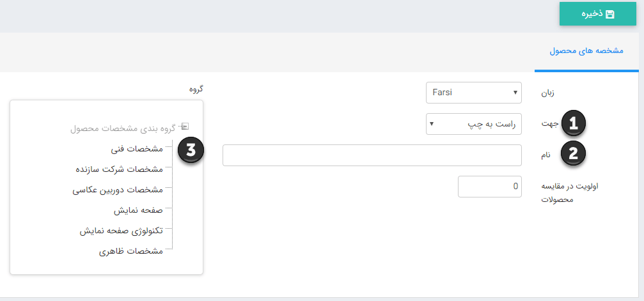Screen dimensions: 644x301
Task: Switch to مشخصه های محصول tab
Action: point(586,50)
